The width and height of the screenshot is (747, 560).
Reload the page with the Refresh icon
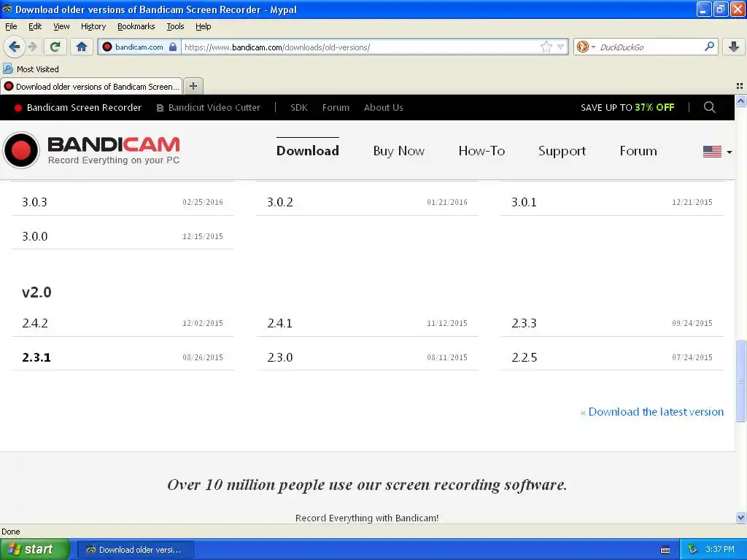pos(55,47)
